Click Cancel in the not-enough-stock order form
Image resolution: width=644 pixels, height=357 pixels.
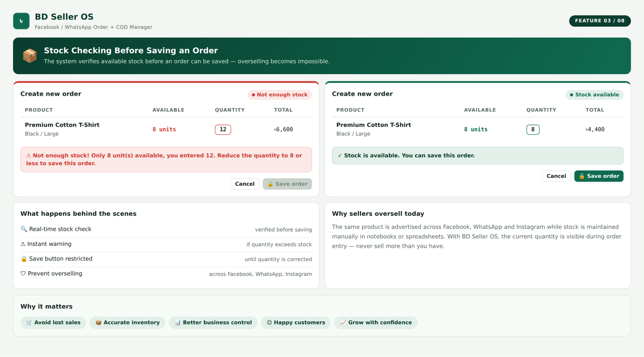[x=245, y=184]
